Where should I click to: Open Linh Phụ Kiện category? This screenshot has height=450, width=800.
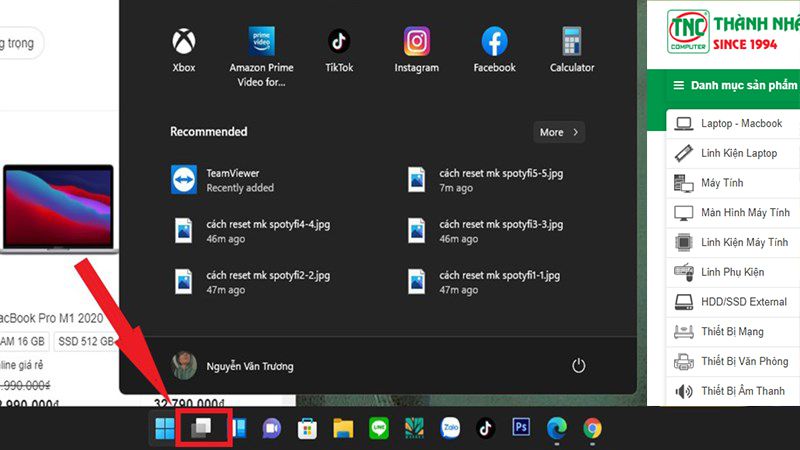tap(733, 272)
